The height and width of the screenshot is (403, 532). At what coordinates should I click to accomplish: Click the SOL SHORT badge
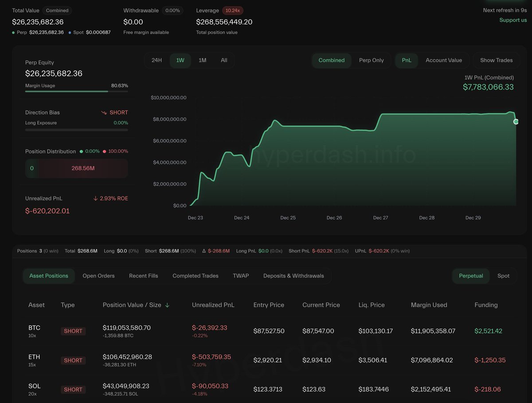tap(73, 390)
